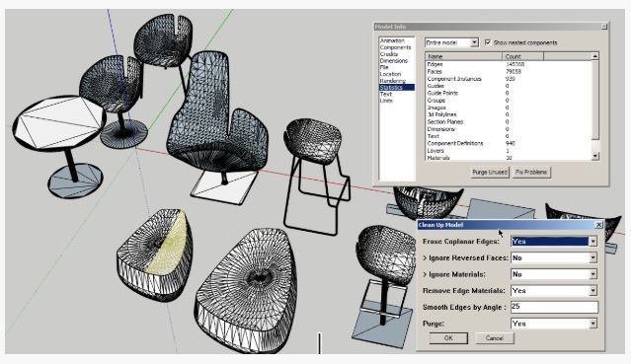The image size is (631, 364).
Task: Click the statistics list scroll up arrow
Action: pyautogui.click(x=595, y=56)
